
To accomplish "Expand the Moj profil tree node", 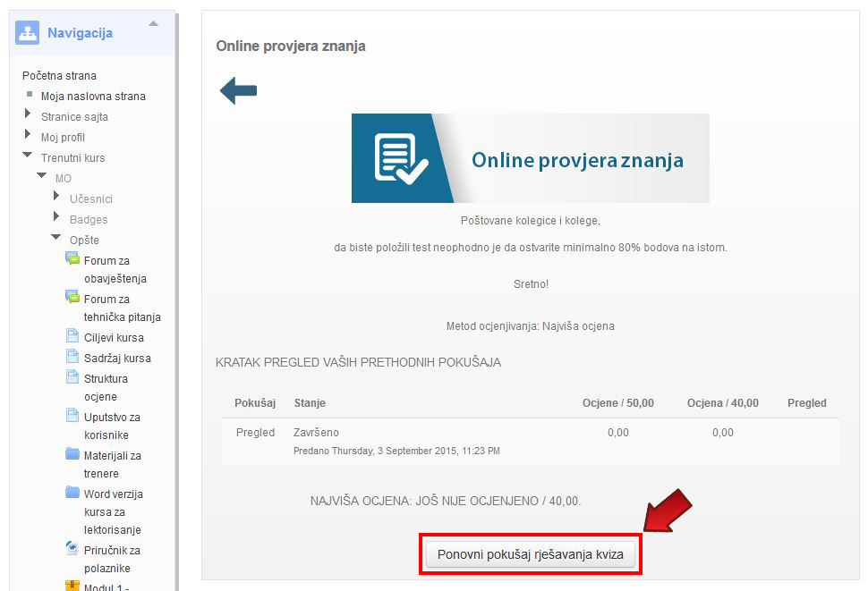I will click(x=29, y=136).
